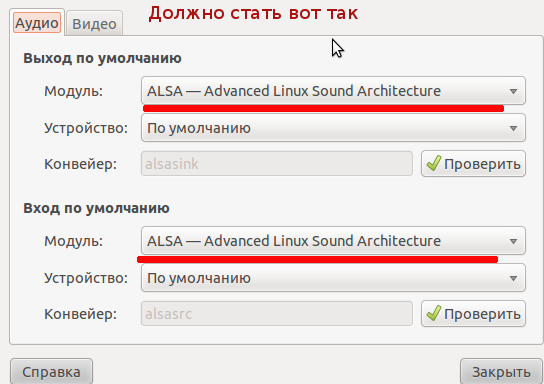The width and height of the screenshot is (544, 384).
Task: Expand arrow of output Устройство dropdown
Action: tap(513, 128)
